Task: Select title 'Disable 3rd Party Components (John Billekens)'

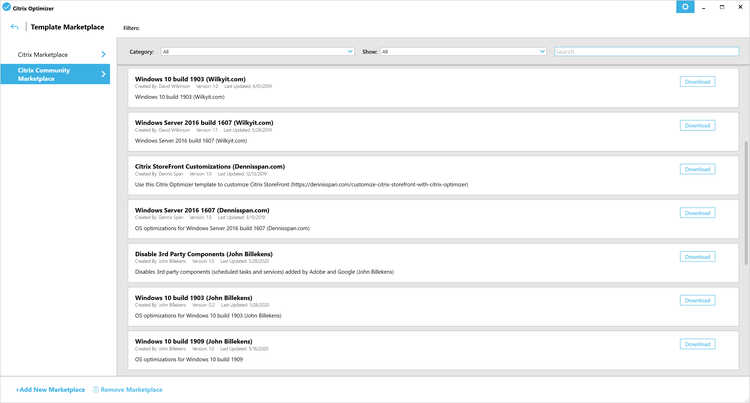Action: [x=204, y=254]
